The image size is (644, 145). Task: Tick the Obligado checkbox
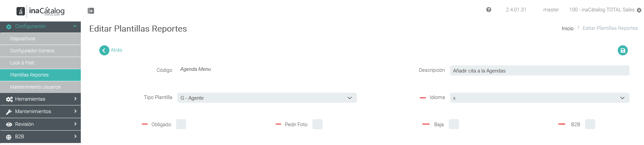pos(181,124)
